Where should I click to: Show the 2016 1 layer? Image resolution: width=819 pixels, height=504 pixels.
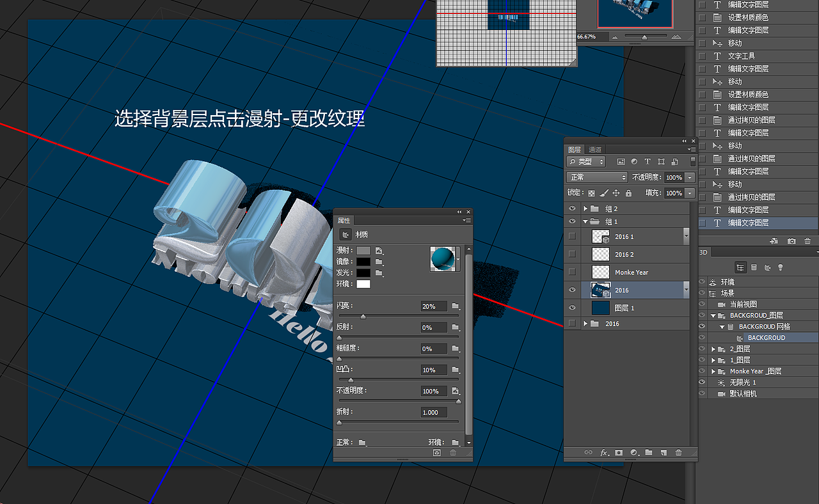(x=572, y=236)
